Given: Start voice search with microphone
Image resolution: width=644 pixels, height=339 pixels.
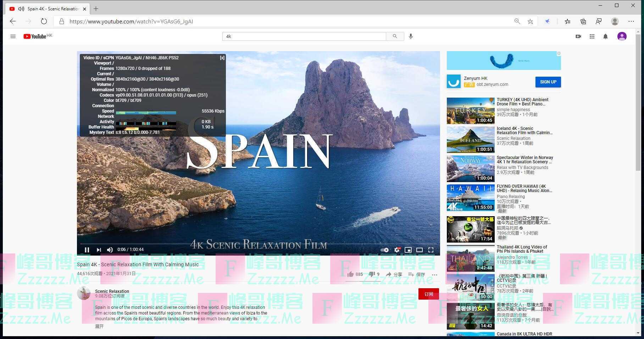Looking at the screenshot, I should (411, 36).
